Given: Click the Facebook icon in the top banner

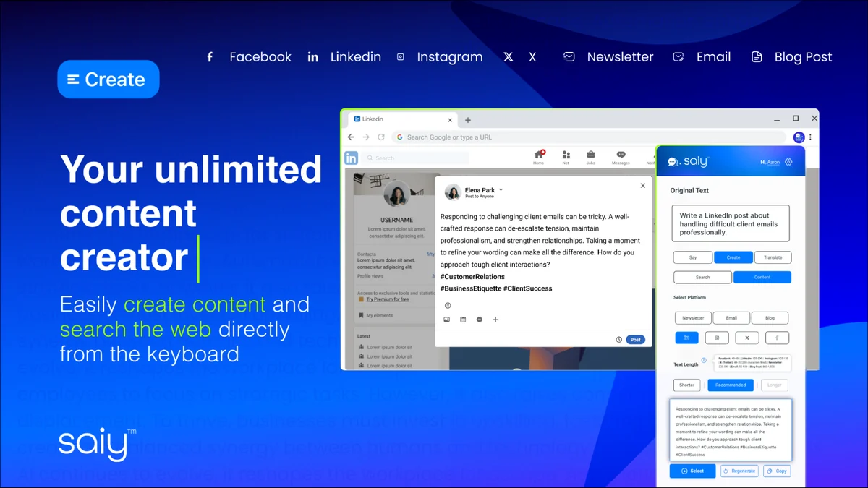Looking at the screenshot, I should 210,57.
